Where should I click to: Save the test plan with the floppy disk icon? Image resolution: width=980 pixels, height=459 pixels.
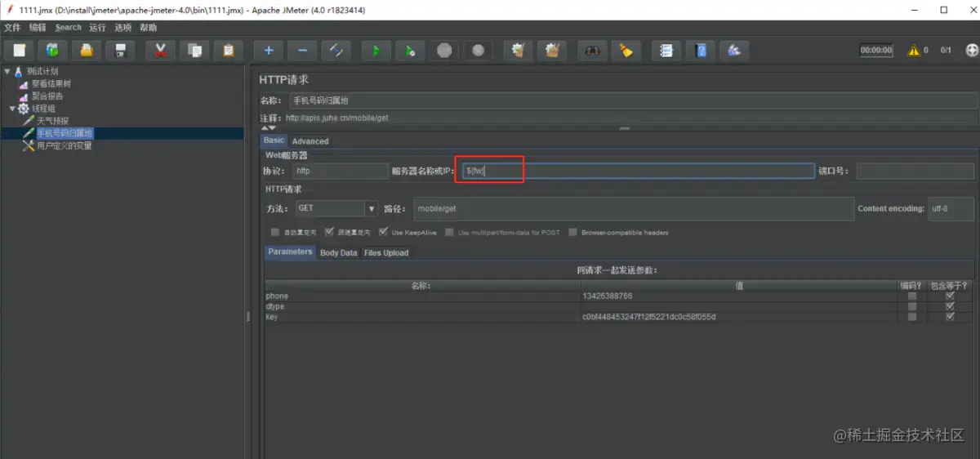(x=120, y=51)
